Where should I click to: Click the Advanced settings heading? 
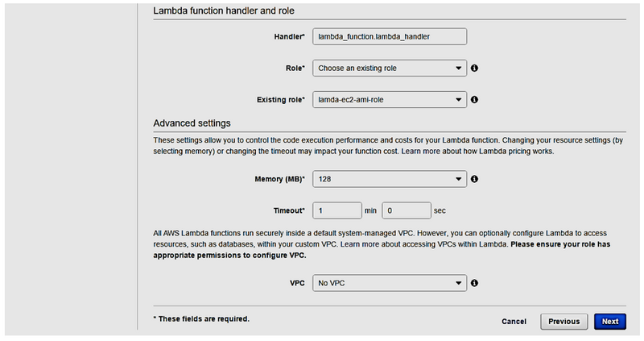[x=192, y=123]
